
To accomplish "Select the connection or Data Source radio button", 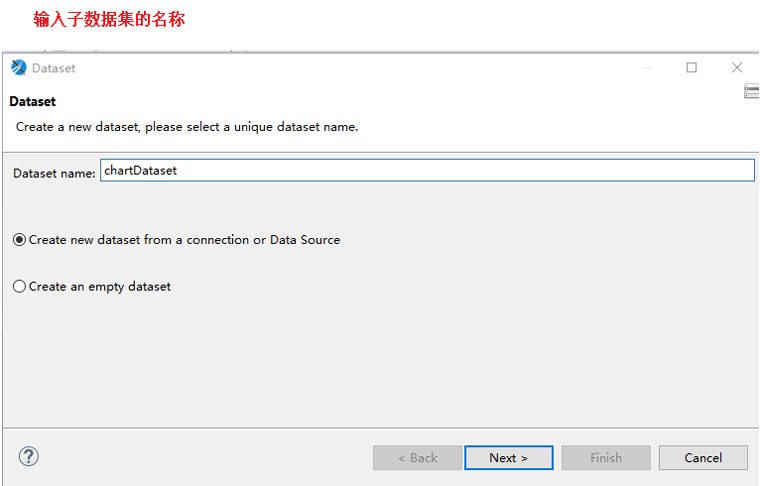I will (x=19, y=240).
